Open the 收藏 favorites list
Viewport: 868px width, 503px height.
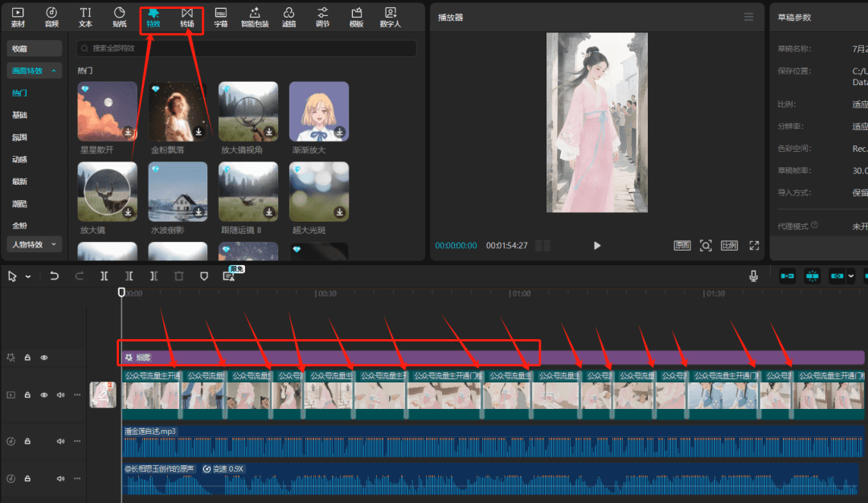point(35,49)
